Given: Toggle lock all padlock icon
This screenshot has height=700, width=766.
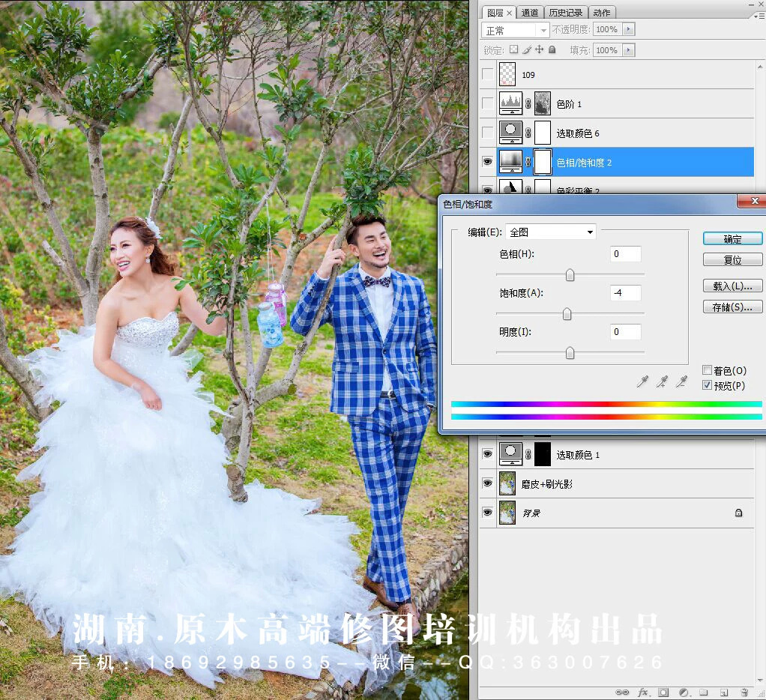Looking at the screenshot, I should [x=552, y=49].
